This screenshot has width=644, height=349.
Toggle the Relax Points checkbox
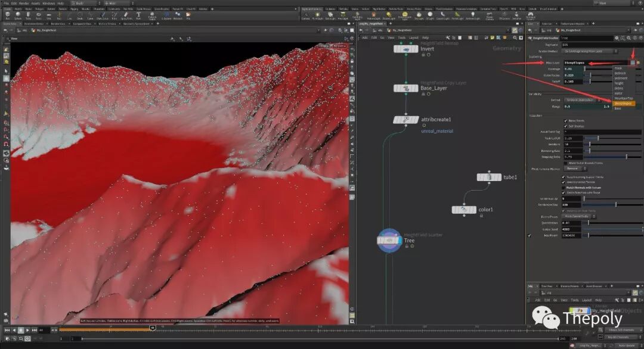pyautogui.click(x=565, y=120)
